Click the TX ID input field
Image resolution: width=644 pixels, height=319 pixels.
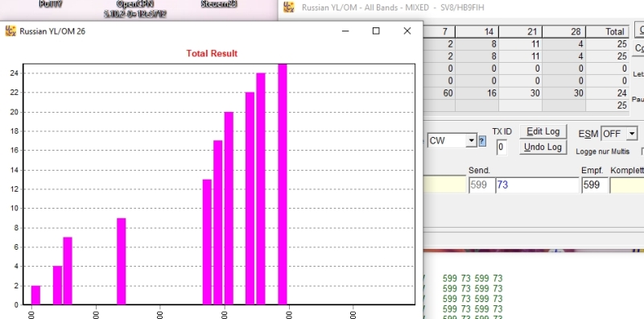click(501, 147)
